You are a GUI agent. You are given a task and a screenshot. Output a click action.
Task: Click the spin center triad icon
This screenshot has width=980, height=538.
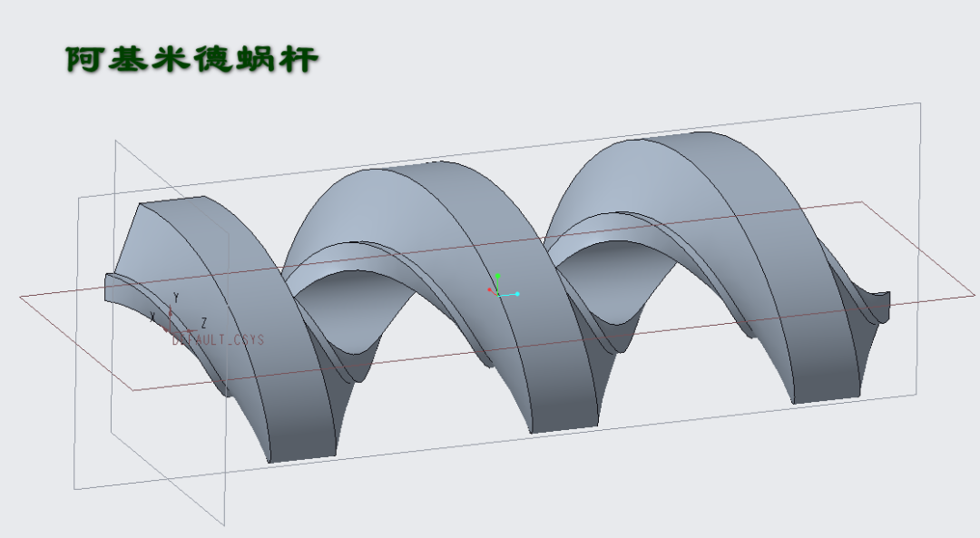point(499,292)
